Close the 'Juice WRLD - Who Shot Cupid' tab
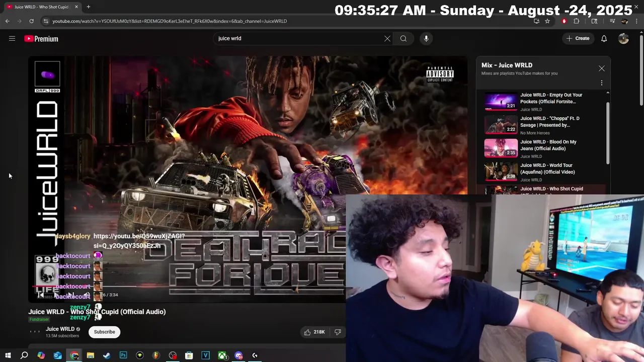This screenshot has height=362, width=644. pos(76,7)
